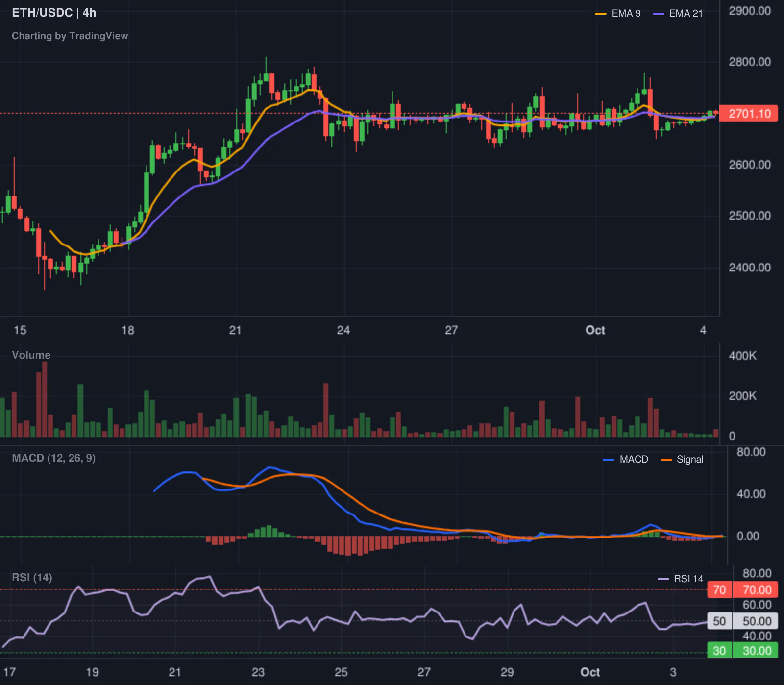Click the 60.00 label on the RSI axis
Viewport: 784px width, 685px height.
click(x=757, y=605)
